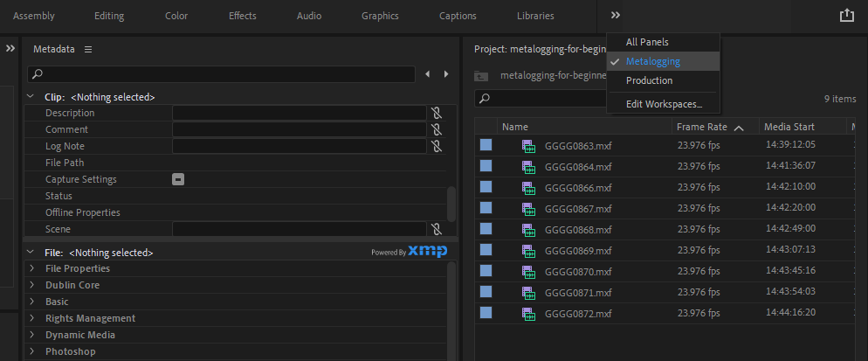The height and width of the screenshot is (361, 868).
Task: Click the clip icon of GGGG0871.mxf
Action: [x=528, y=293]
